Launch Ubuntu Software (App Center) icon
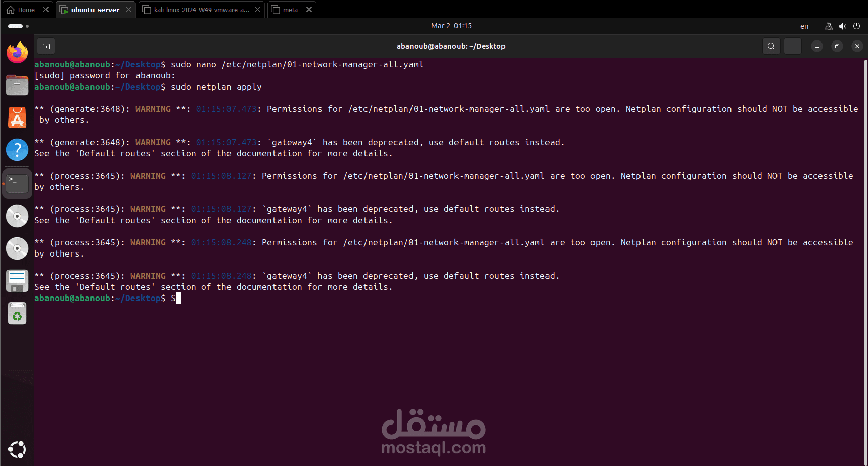868x466 pixels. coord(17,117)
